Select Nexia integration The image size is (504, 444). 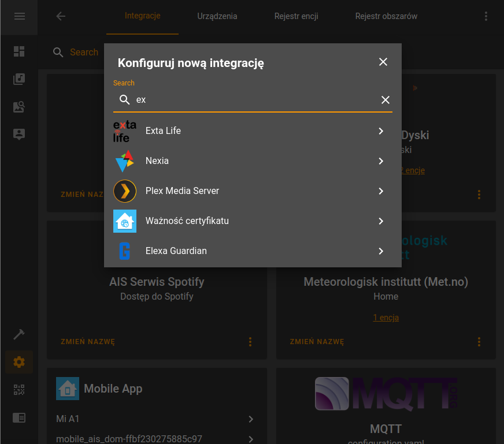pyautogui.click(x=253, y=161)
